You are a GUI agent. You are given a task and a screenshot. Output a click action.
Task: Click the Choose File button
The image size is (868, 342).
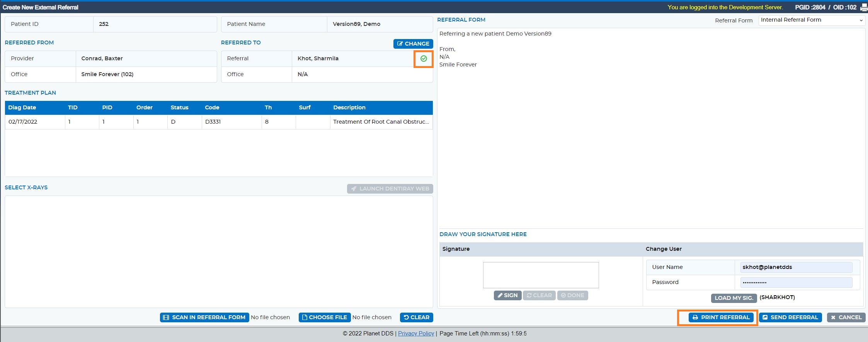click(325, 317)
